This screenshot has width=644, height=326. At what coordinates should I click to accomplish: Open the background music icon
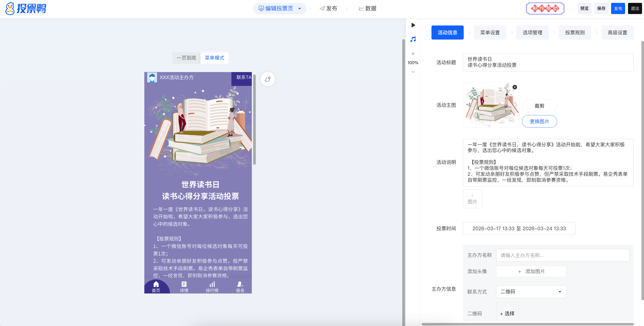pyautogui.click(x=413, y=39)
